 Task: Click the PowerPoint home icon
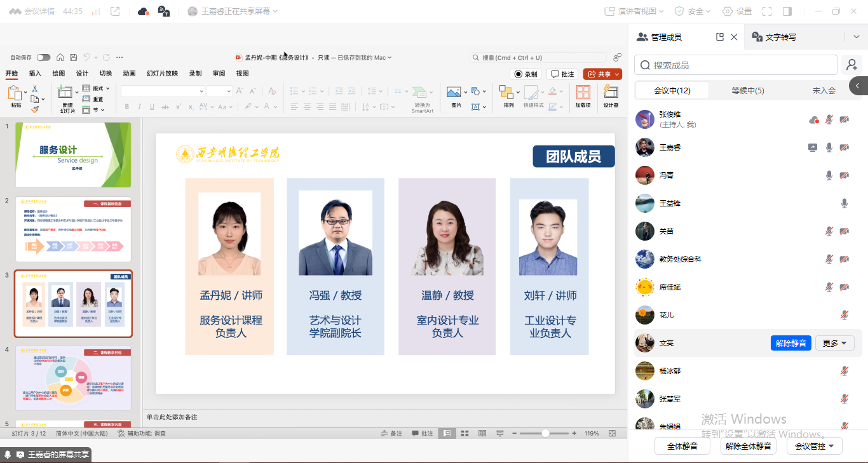pyautogui.click(x=60, y=57)
